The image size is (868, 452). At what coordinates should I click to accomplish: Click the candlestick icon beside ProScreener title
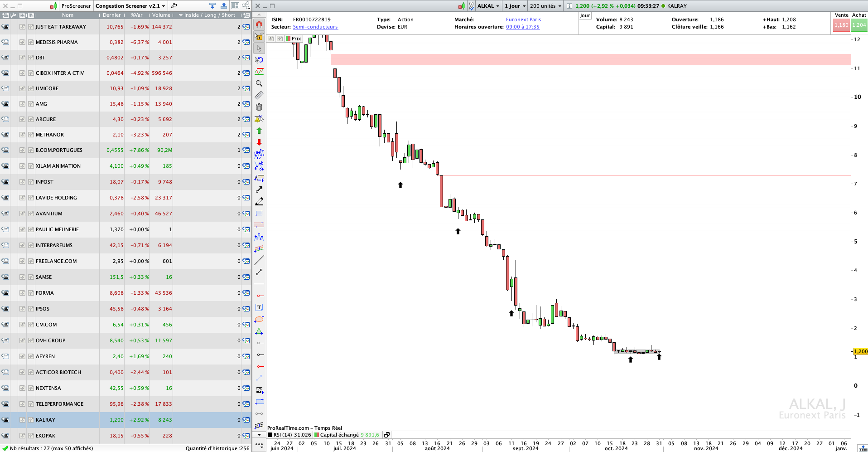[54, 6]
